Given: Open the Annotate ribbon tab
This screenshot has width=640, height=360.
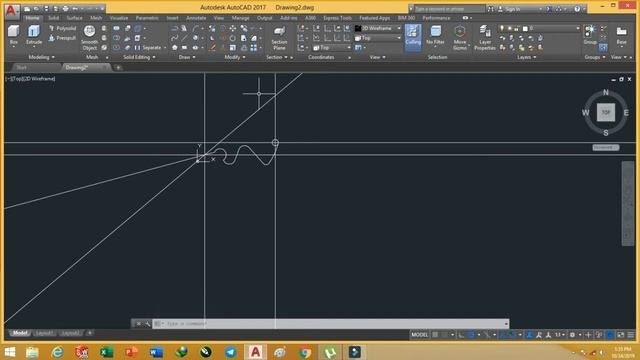Looking at the screenshot, I should (196, 18).
